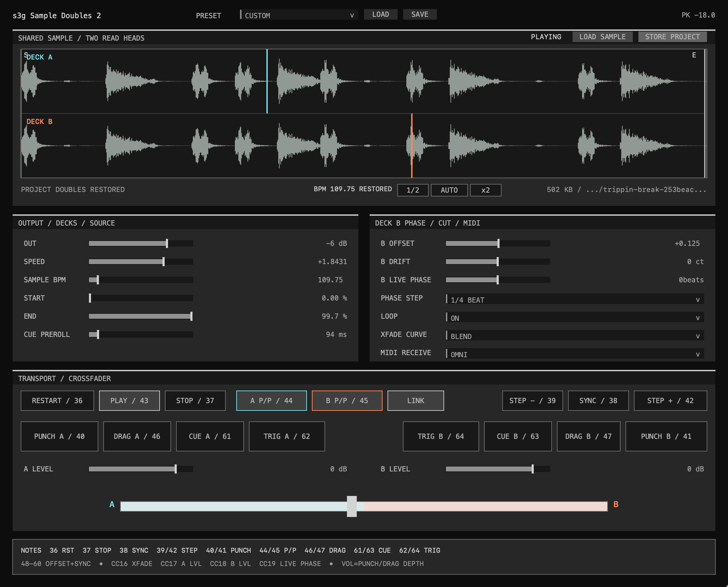Click CUE B / 63 button
This screenshot has height=587, width=728.
click(x=518, y=436)
